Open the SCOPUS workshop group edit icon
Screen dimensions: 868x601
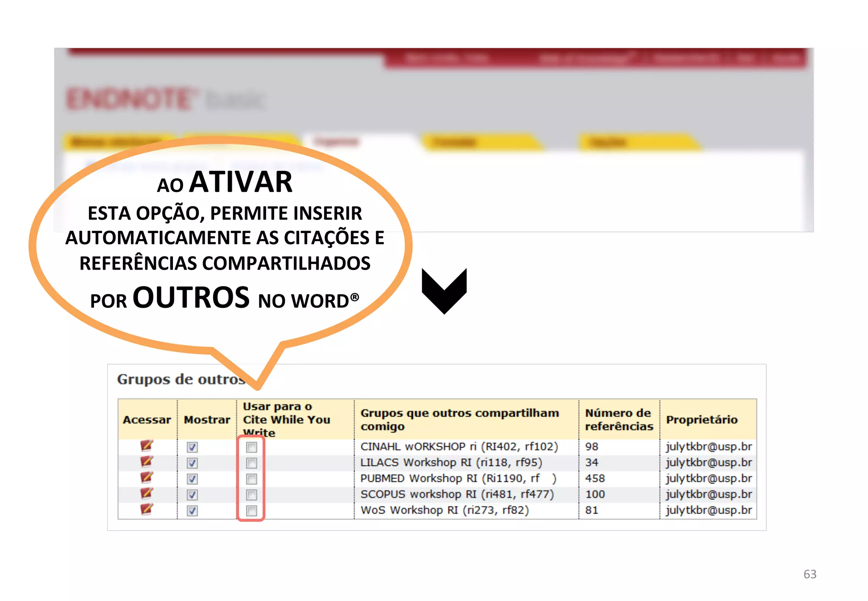(x=147, y=493)
